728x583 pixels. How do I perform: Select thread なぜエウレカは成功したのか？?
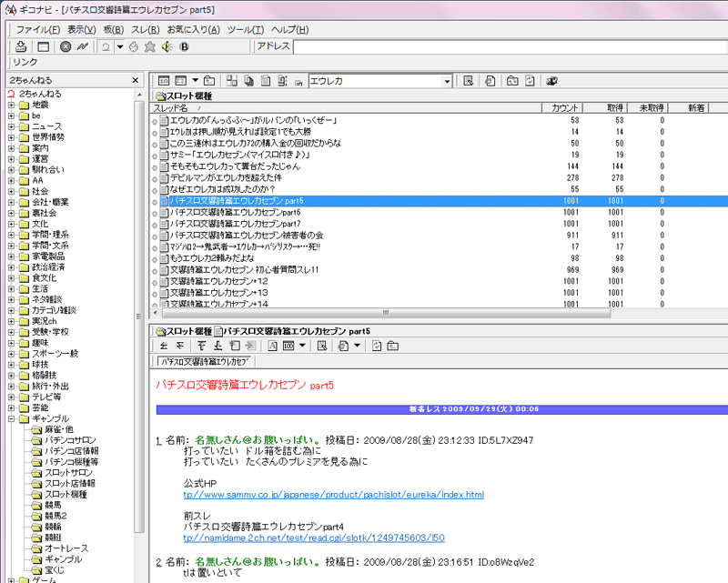coord(222,189)
